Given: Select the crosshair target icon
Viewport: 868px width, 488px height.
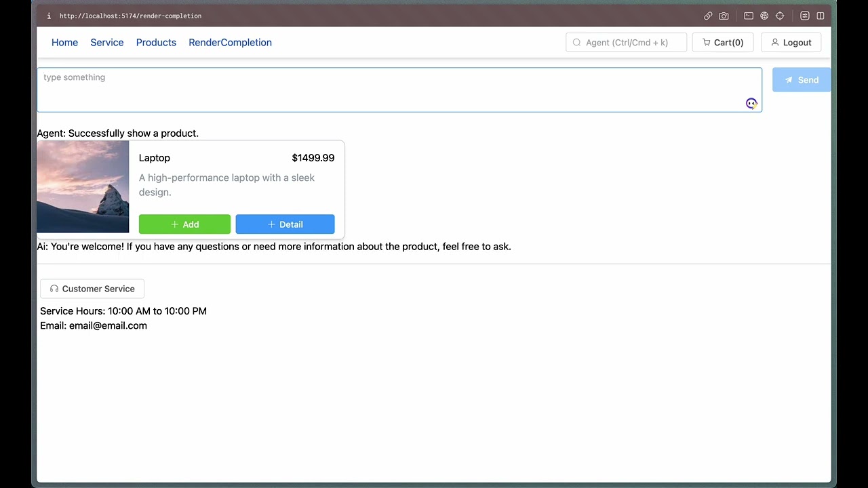Looking at the screenshot, I should point(780,16).
